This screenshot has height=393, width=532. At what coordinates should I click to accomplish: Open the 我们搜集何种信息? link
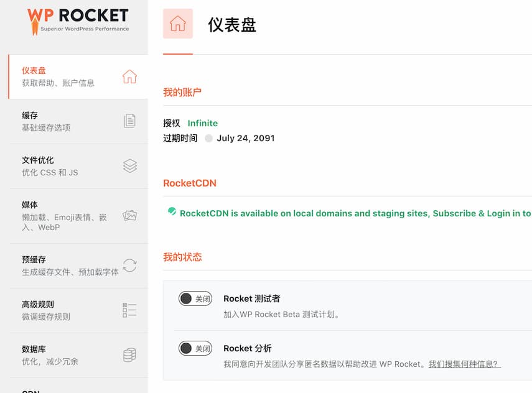pos(464,364)
